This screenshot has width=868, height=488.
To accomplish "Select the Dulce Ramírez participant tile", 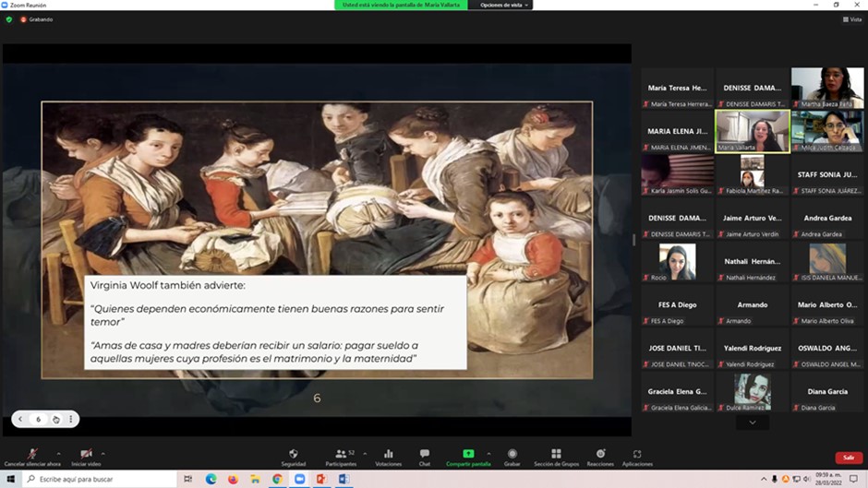I will point(753,392).
